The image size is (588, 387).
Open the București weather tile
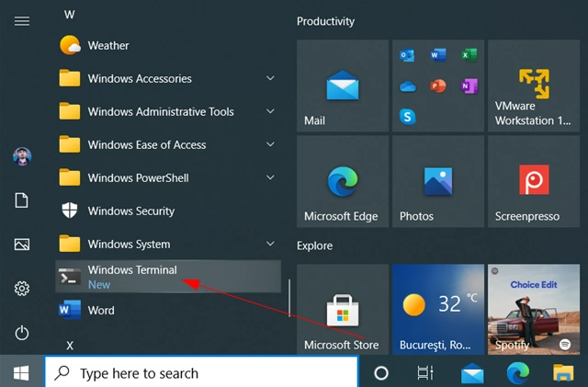(438, 309)
